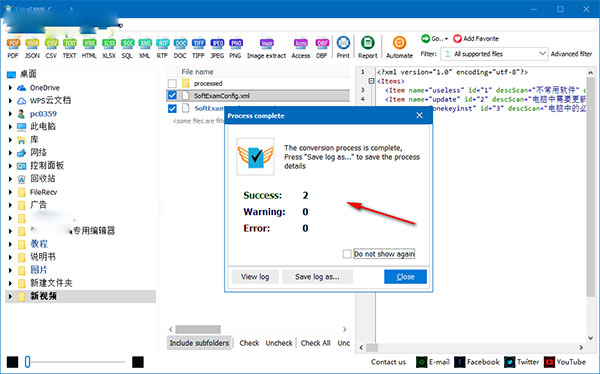Screen dimensions: 600x374
Task: Expand the pc0359 tree node
Action: pyautogui.click(x=10, y=114)
